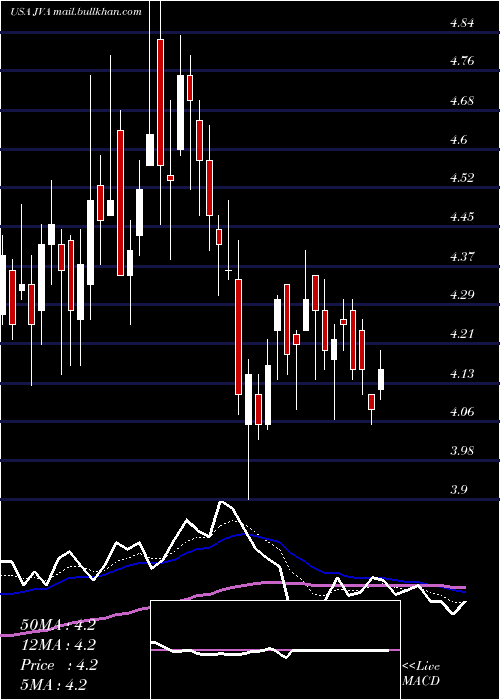This screenshot has height=700, width=500.
Task: Click inside the Live MACD inset chart
Action: pos(275,650)
